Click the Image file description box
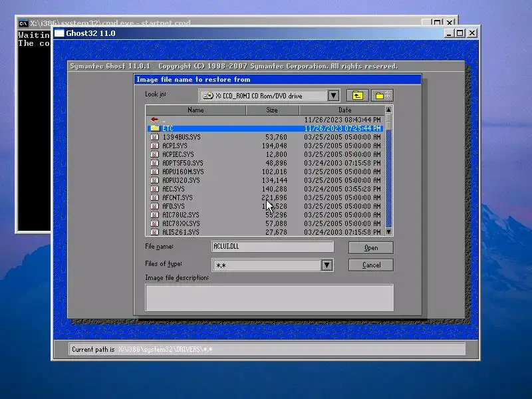This screenshot has width=532, height=399. tap(269, 297)
